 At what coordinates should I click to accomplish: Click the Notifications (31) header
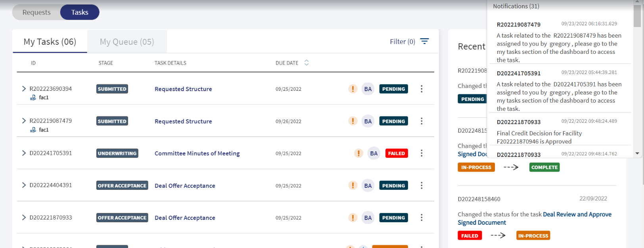coord(516,6)
